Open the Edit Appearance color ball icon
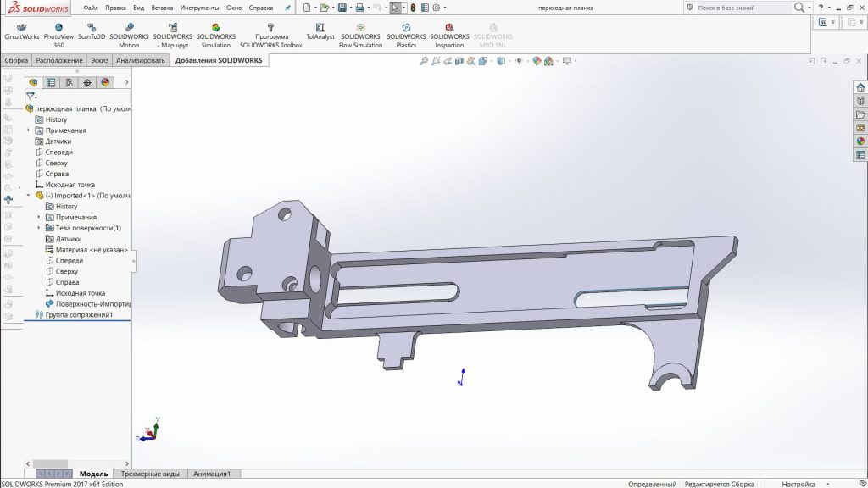This screenshot has height=488, width=868. [537, 61]
